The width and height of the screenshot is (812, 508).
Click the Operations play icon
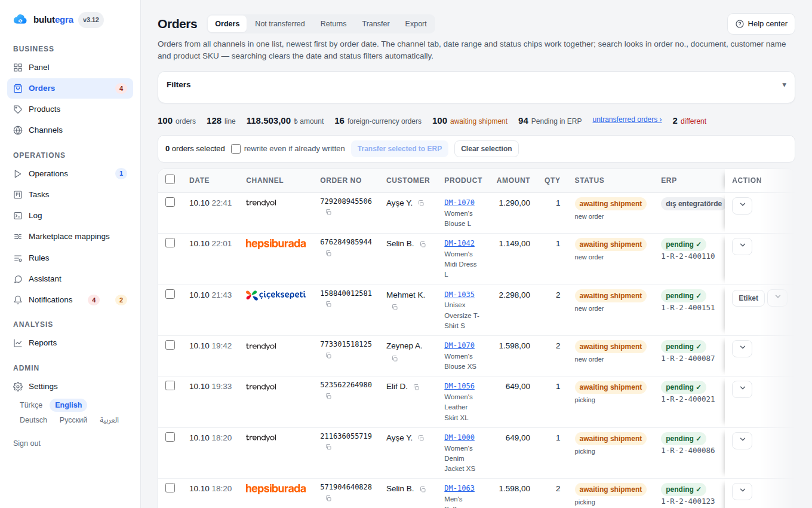(x=18, y=174)
